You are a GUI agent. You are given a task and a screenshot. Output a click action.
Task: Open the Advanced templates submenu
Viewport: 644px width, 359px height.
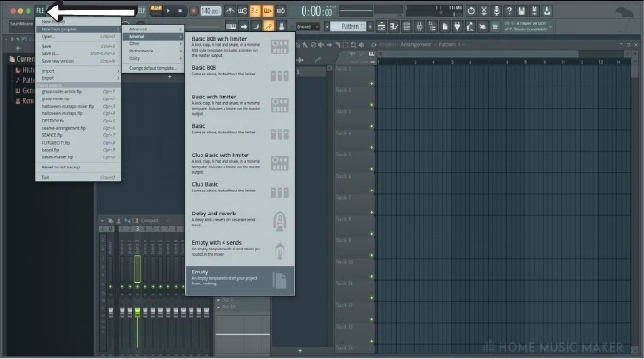click(x=154, y=29)
